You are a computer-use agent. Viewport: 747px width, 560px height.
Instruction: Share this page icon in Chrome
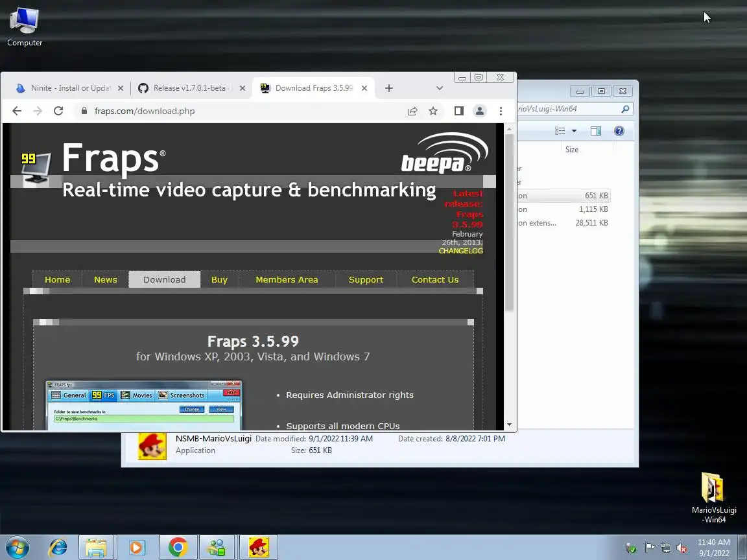[x=412, y=111]
